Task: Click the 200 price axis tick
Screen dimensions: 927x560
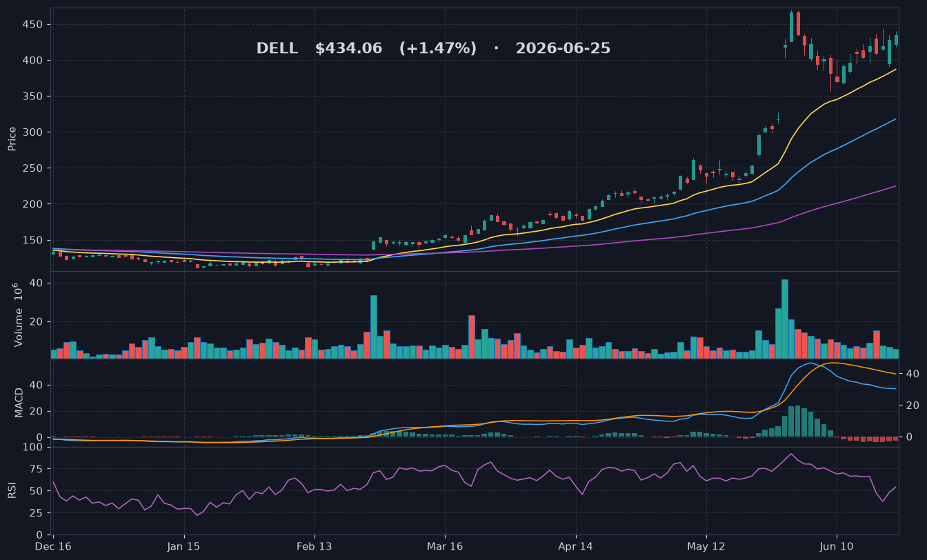Action: click(34, 204)
